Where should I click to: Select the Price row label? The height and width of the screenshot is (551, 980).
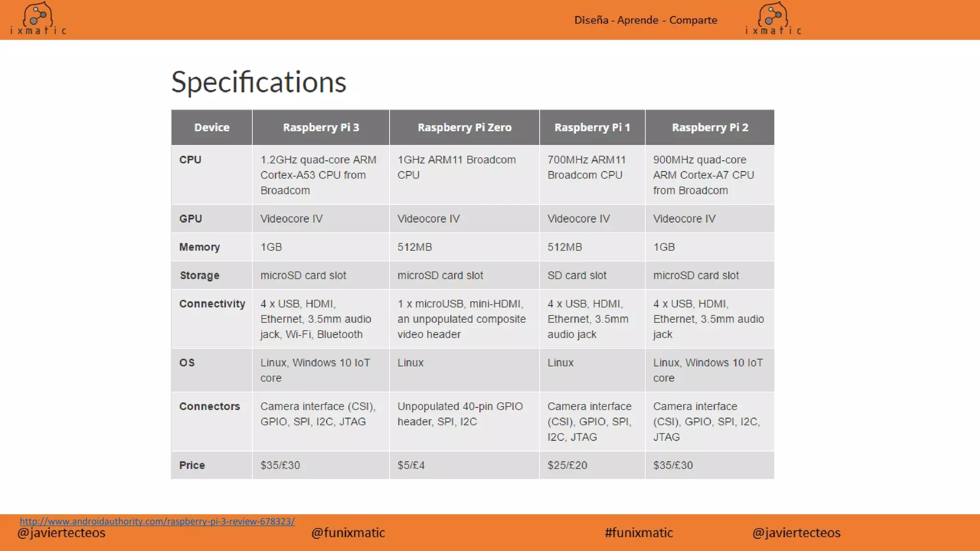pos(192,465)
